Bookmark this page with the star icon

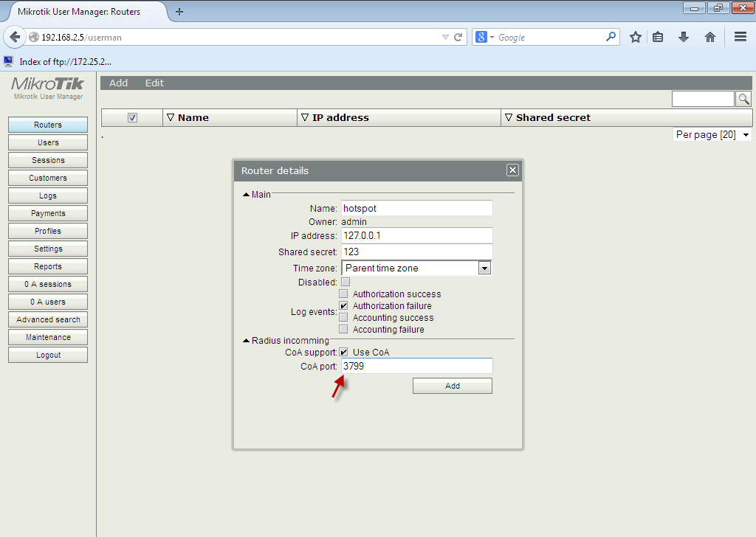(x=636, y=37)
